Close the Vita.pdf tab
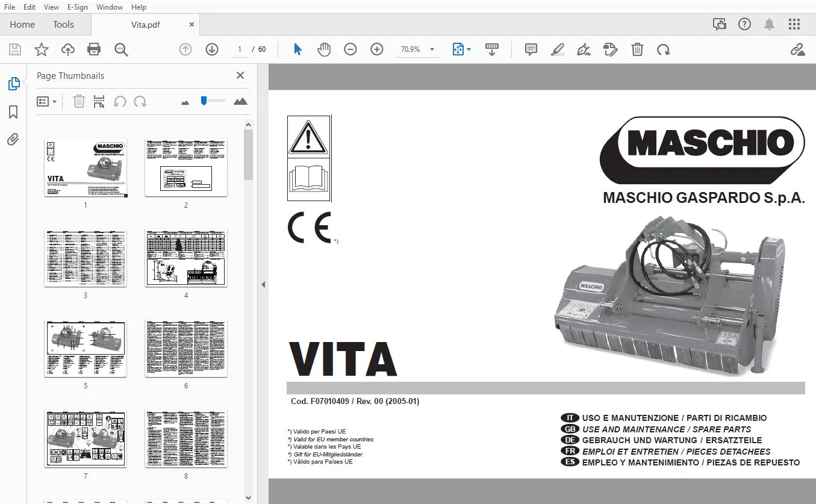The width and height of the screenshot is (816, 504). [192, 25]
